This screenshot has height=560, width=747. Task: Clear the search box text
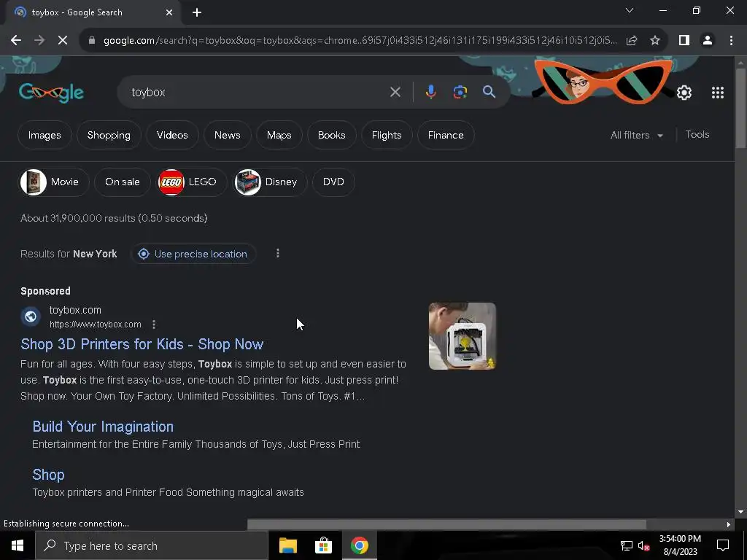point(395,92)
